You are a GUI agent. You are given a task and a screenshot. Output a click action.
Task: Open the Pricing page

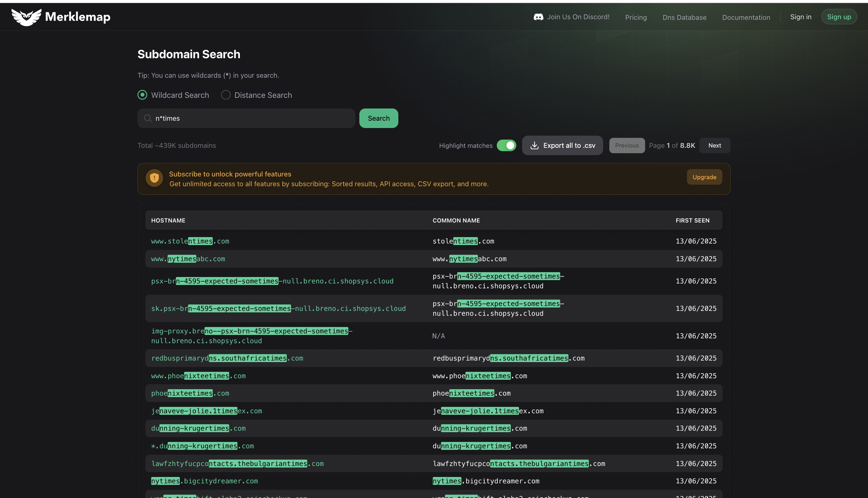point(636,17)
